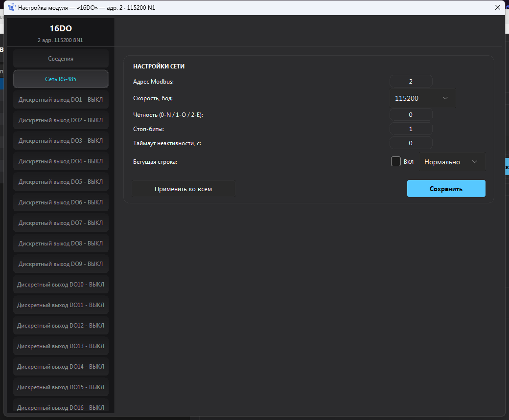Select Дискретный выход DO6
The image size is (509, 420).
point(61,202)
